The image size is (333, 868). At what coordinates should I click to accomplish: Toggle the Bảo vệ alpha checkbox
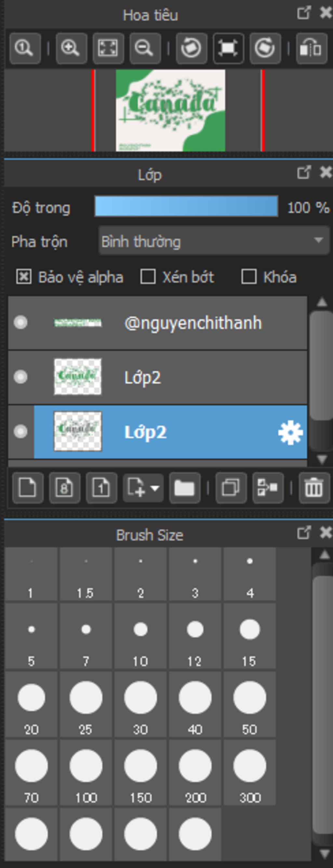pos(24,277)
